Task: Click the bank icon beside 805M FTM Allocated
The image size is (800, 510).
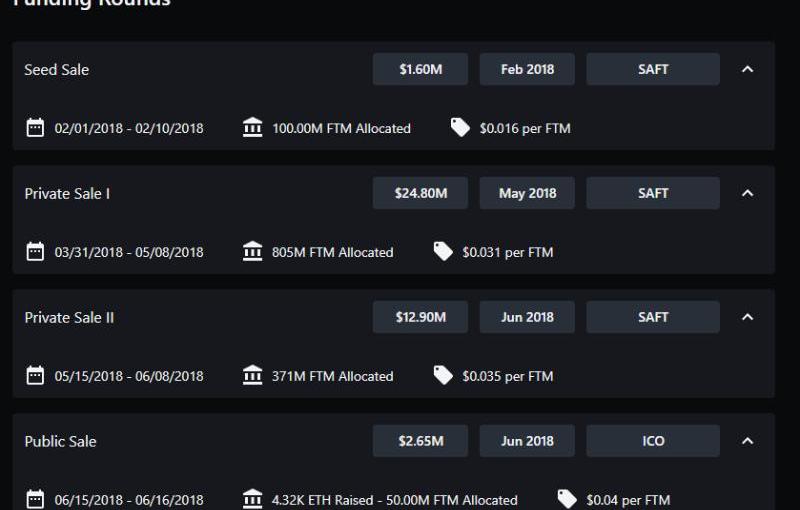Action: 253,252
